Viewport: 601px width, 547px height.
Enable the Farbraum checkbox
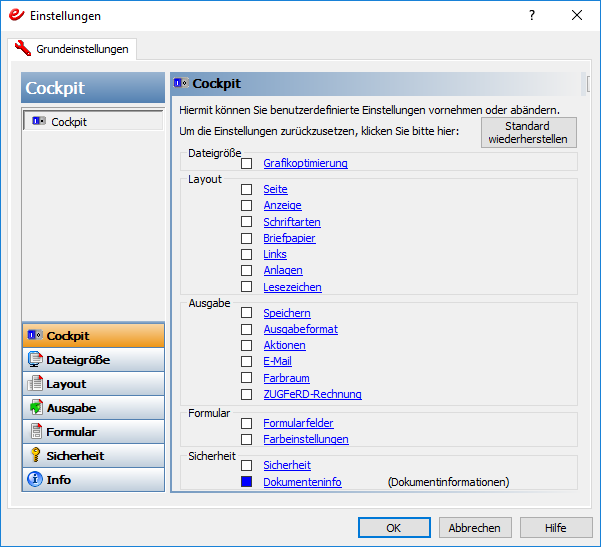(x=246, y=378)
